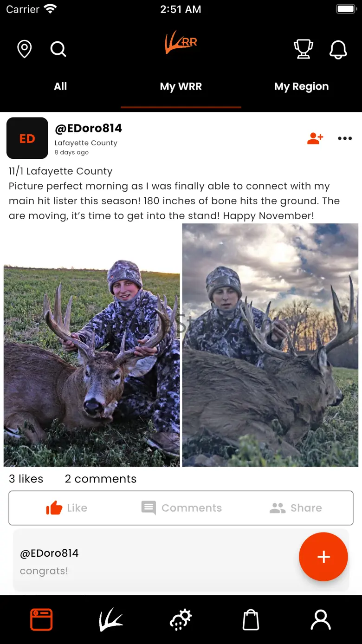362x644 pixels.
Task: Follow EDoro814 with the add-user icon
Action: [315, 138]
